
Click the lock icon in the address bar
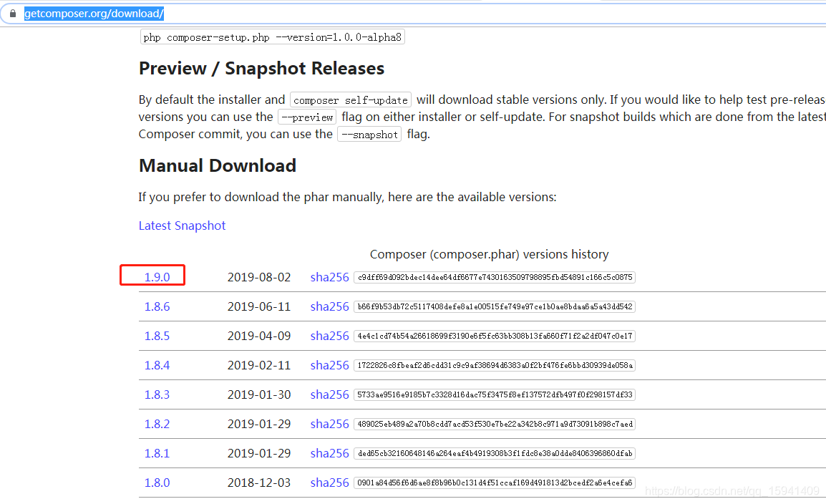13,14
